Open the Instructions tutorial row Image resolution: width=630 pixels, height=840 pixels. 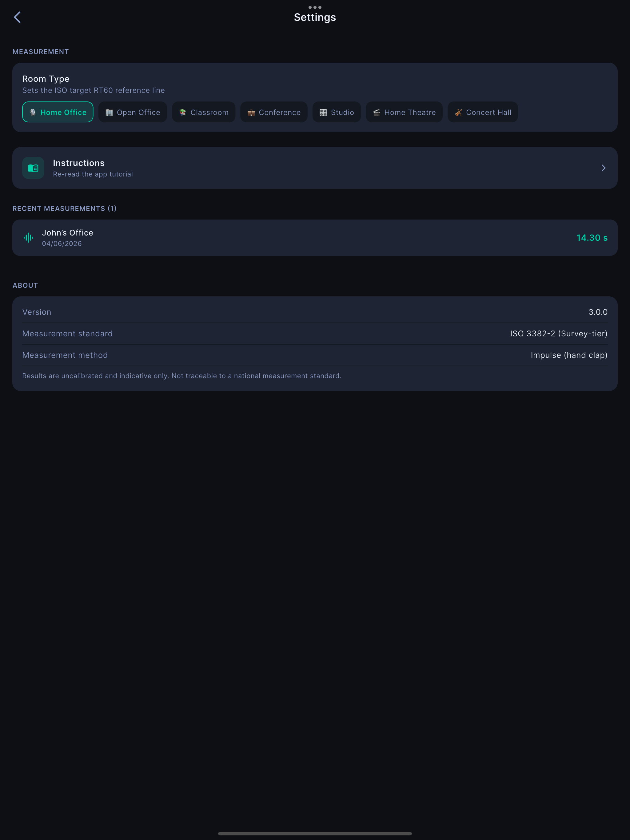point(315,168)
